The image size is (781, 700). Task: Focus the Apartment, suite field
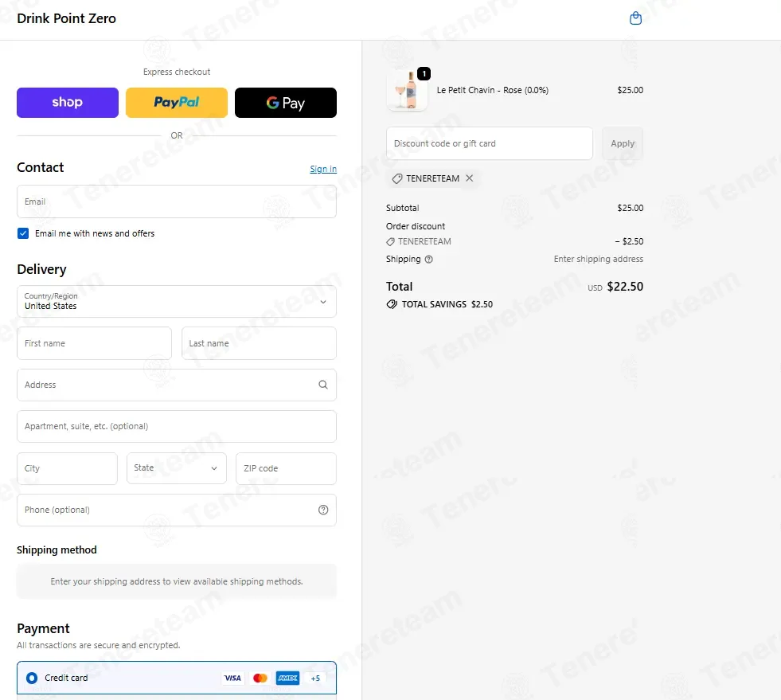pyautogui.click(x=176, y=427)
